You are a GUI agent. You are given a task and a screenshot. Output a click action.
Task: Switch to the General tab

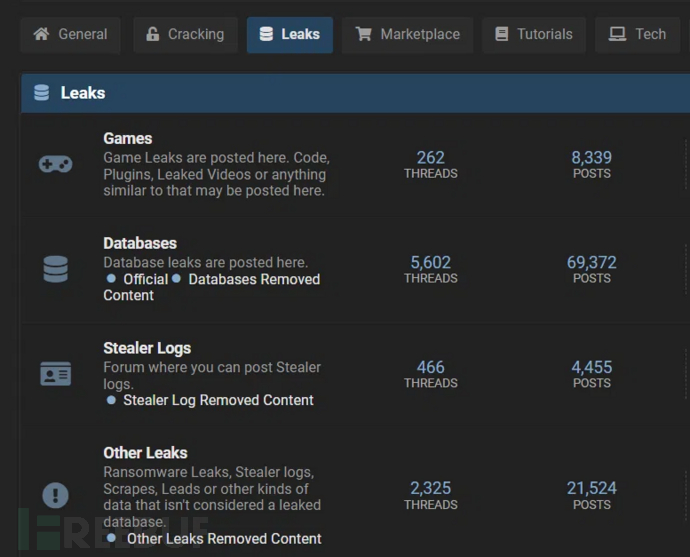point(70,34)
